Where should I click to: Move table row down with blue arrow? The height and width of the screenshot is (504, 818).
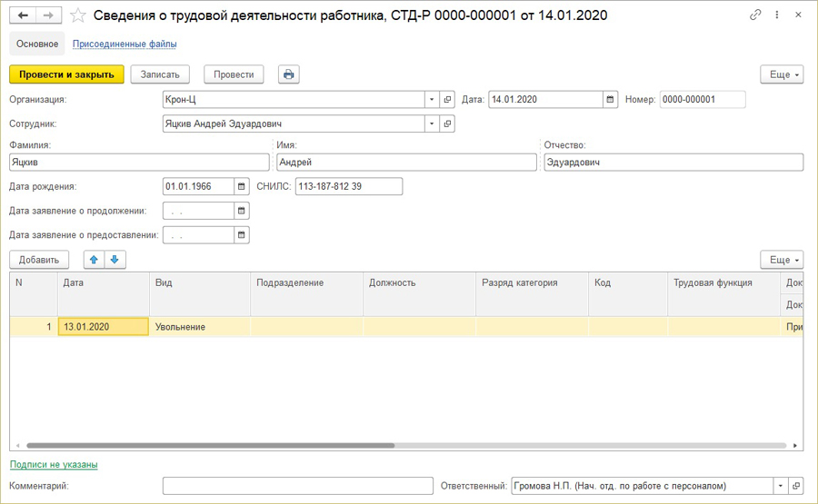[115, 260]
